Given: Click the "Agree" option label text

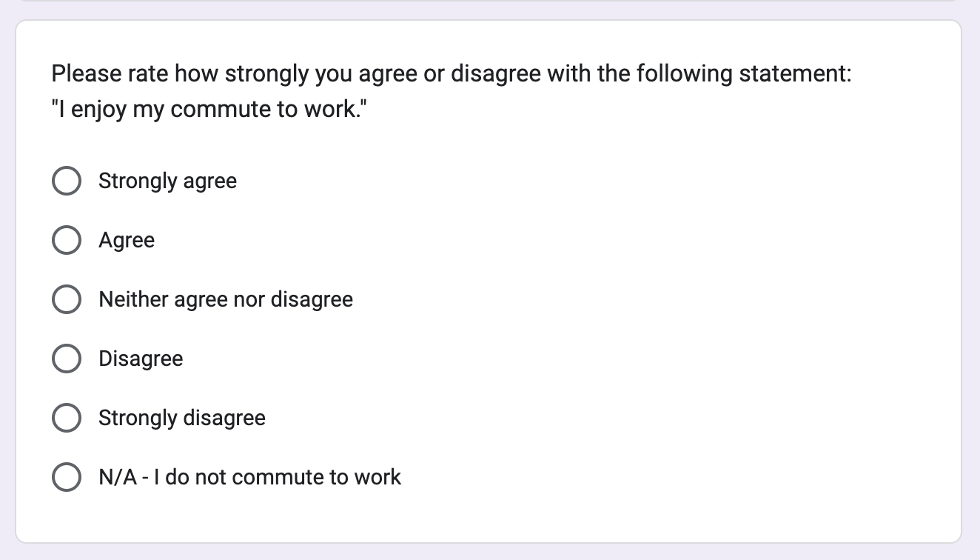Looking at the screenshot, I should 127,241.
